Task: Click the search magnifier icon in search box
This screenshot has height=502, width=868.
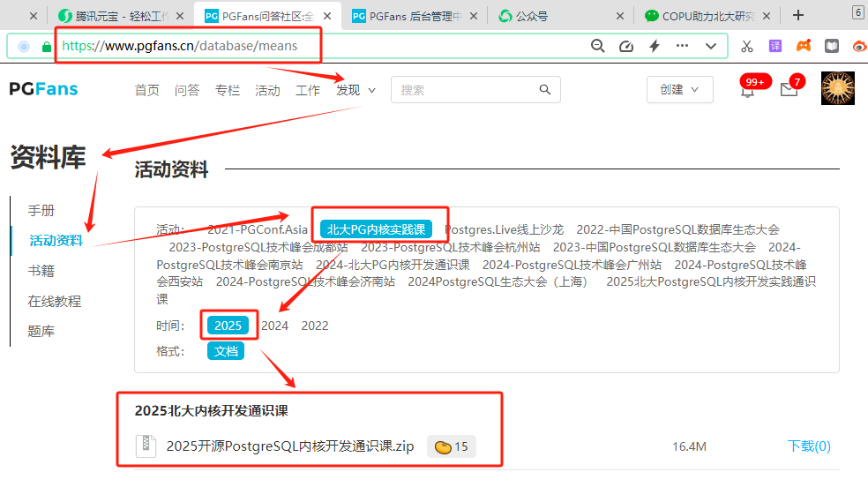Action: [x=545, y=90]
